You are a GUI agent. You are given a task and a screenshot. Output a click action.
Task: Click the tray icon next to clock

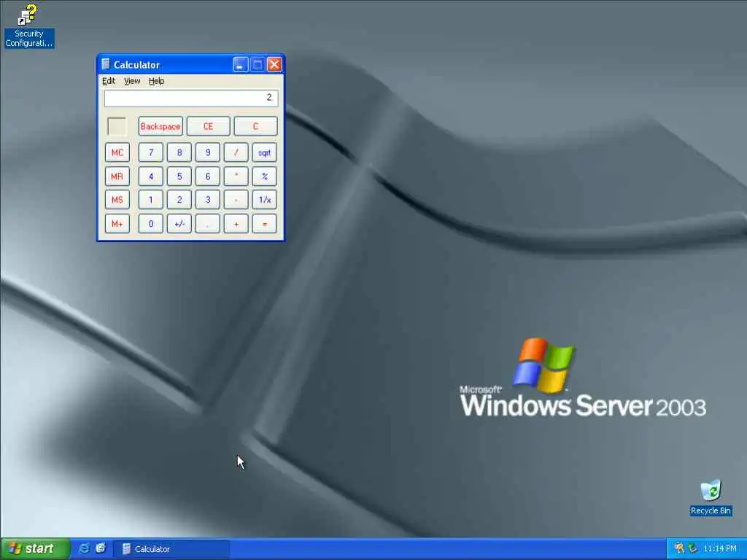pos(692,548)
